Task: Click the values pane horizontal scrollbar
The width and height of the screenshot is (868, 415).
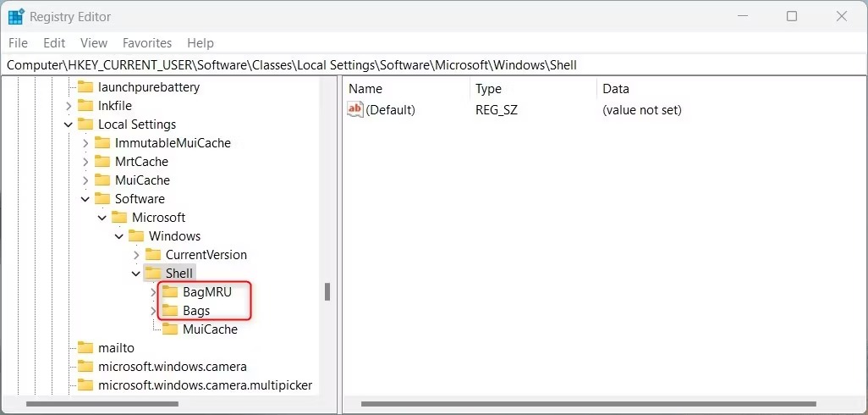Action: 589,404
